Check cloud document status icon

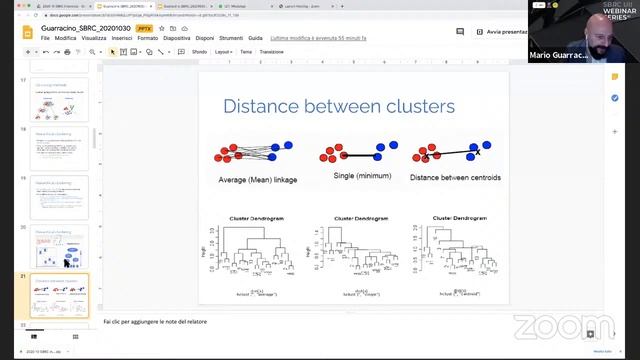[185, 29]
